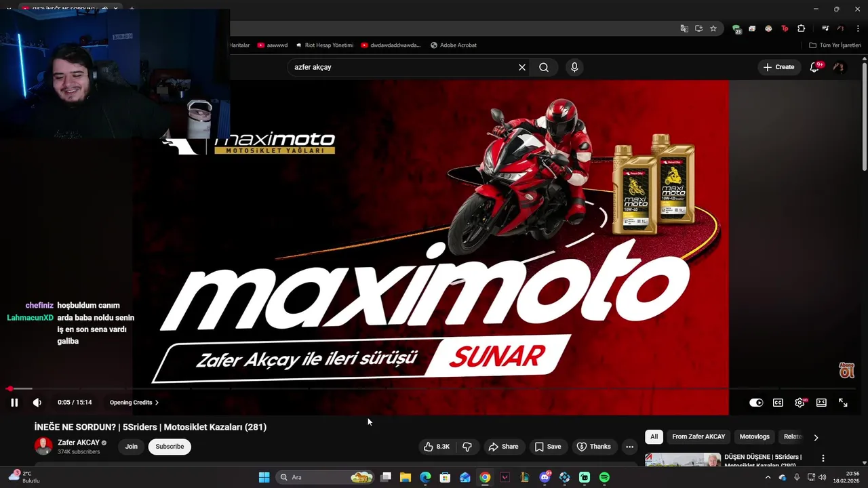Open the weather widget showing 2°C
The width and height of the screenshot is (868, 488).
pos(24,476)
